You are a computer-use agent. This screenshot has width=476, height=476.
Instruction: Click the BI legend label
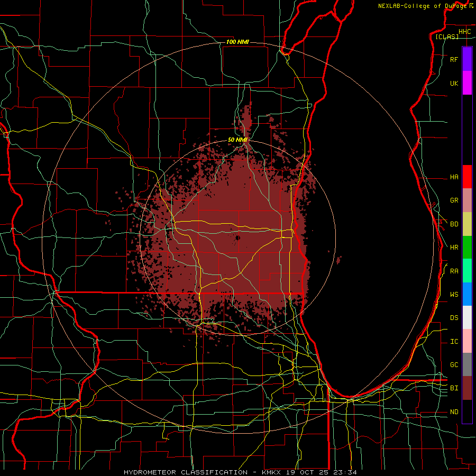pyautogui.click(x=454, y=388)
